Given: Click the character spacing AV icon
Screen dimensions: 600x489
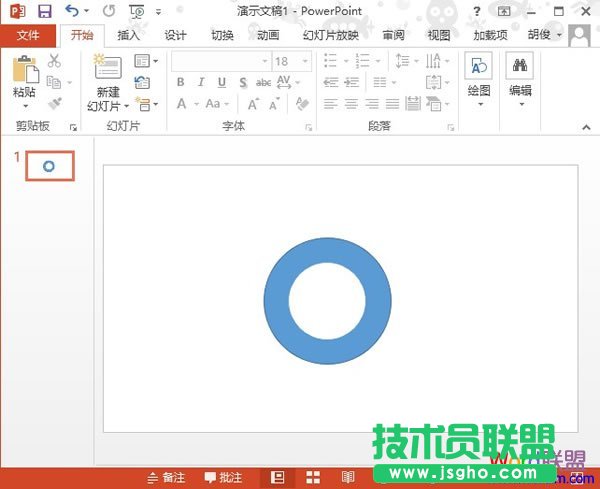Looking at the screenshot, I should tap(284, 82).
